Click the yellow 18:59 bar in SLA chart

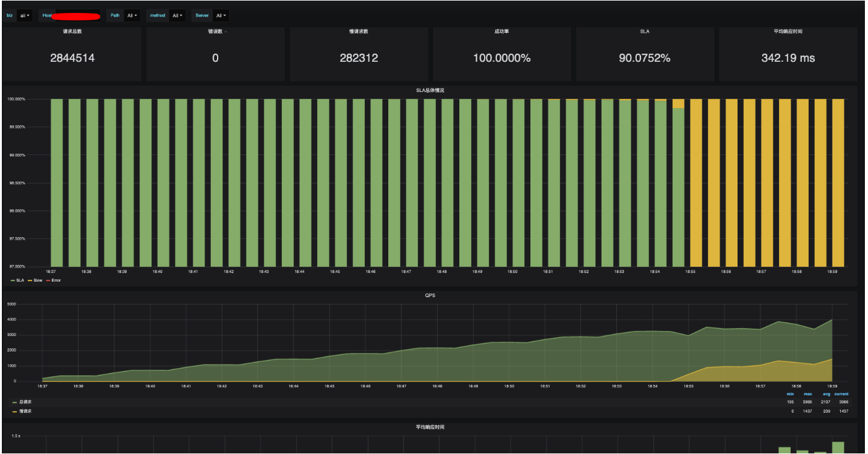click(x=838, y=182)
